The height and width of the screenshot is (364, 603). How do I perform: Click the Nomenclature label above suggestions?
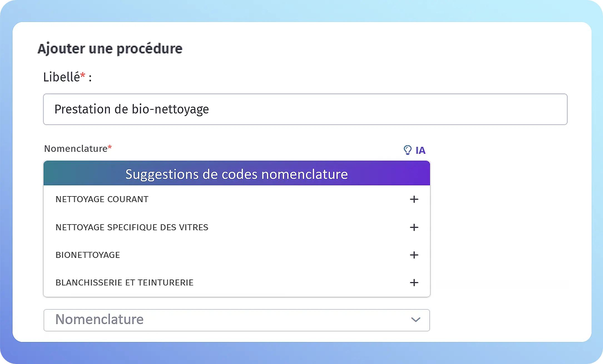click(x=76, y=149)
